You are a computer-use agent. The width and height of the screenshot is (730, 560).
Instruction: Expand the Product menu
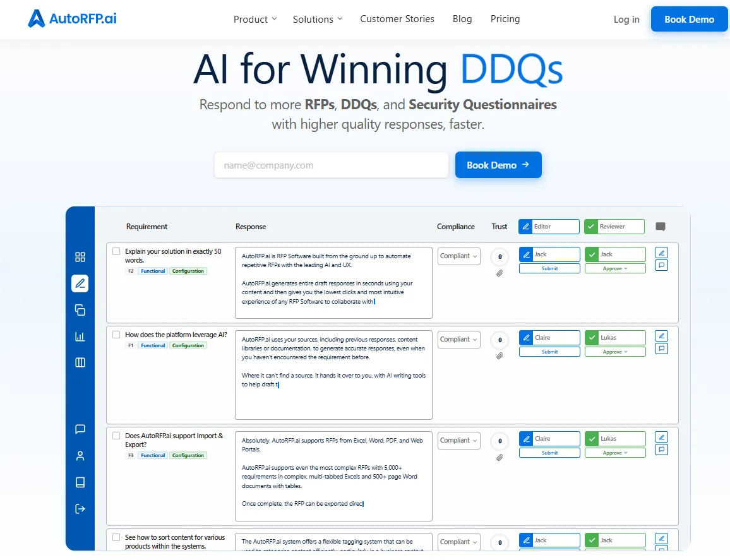[x=255, y=19]
